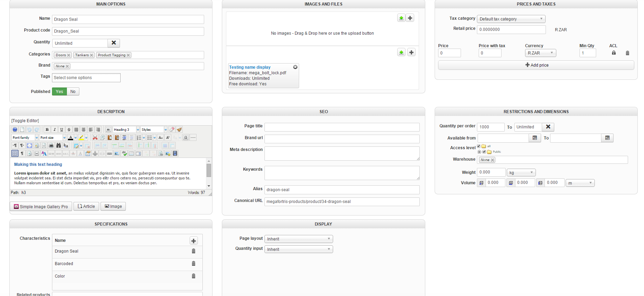Apply strikethrough in the editor toolbar
644x296 pixels.
[x=69, y=129]
